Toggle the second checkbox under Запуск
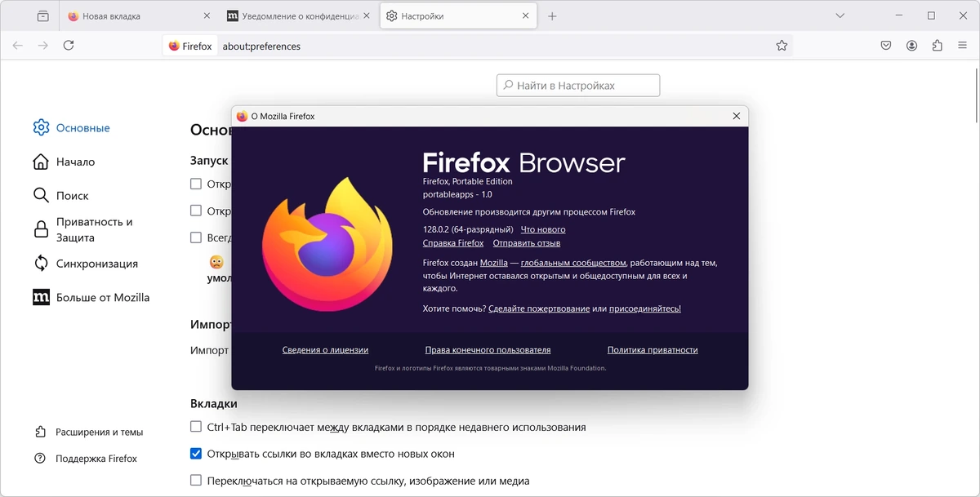 pos(196,211)
